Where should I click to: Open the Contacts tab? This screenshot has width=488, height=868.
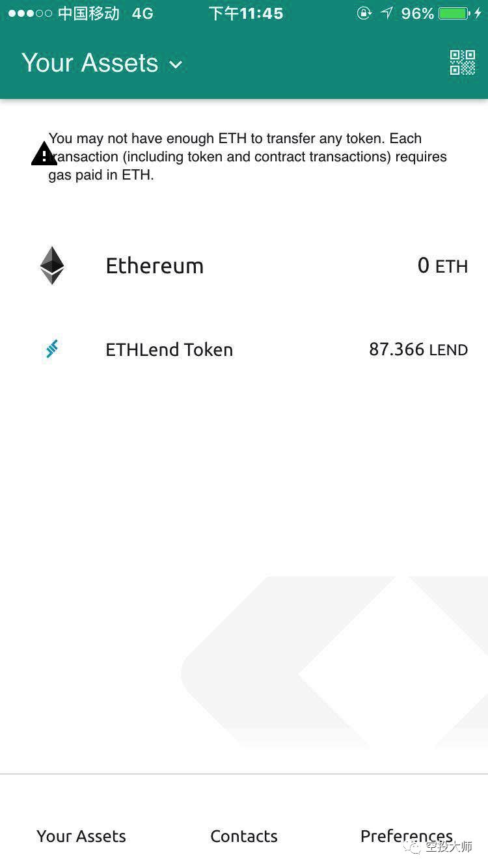pyautogui.click(x=244, y=836)
